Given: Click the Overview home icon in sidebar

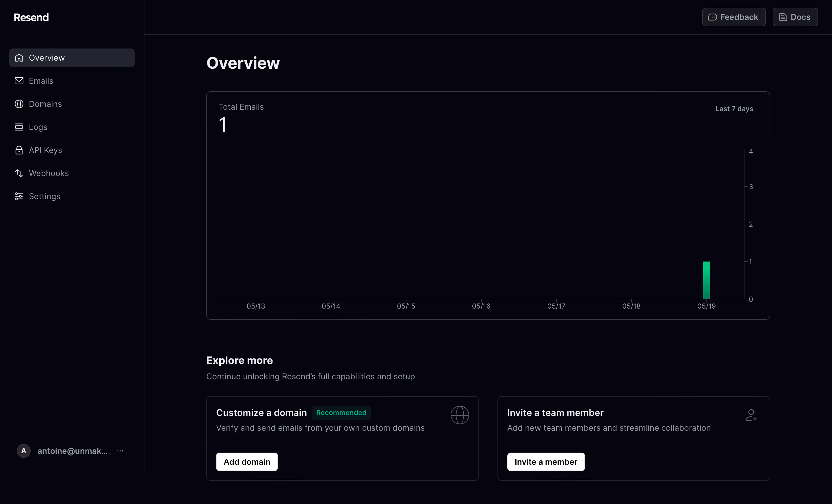Looking at the screenshot, I should [19, 58].
